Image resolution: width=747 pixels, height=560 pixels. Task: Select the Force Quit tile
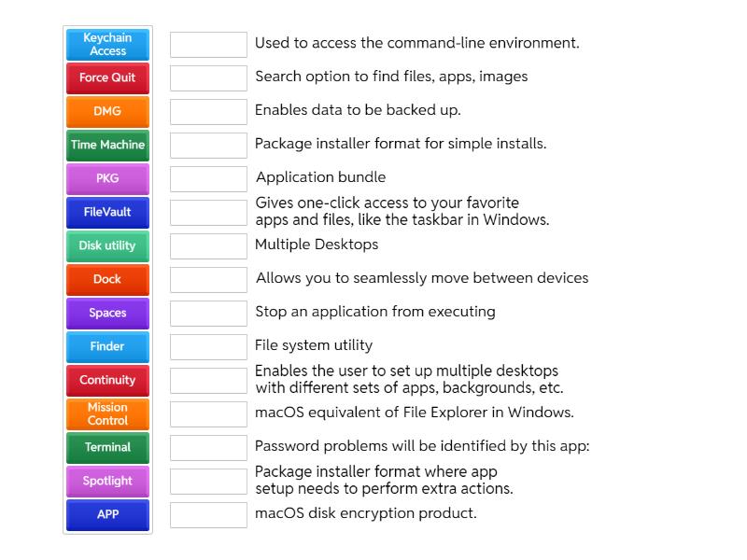107,77
